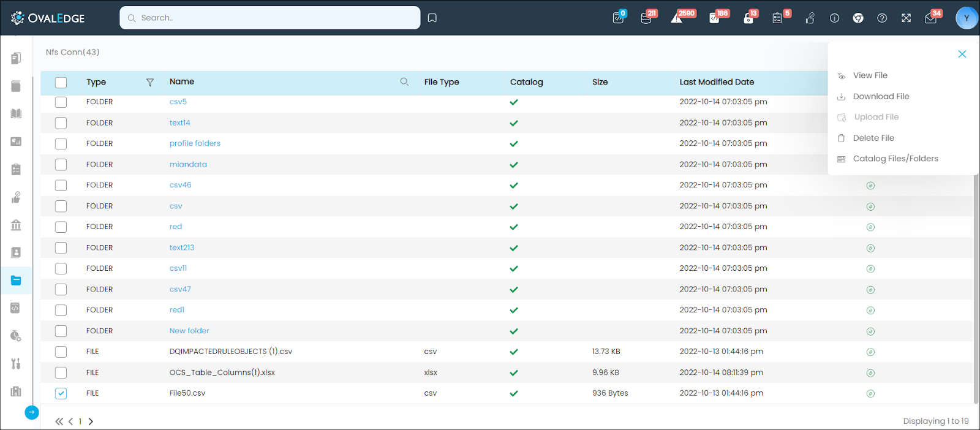
Task: Click the Last Modified Date column header
Action: 717,82
